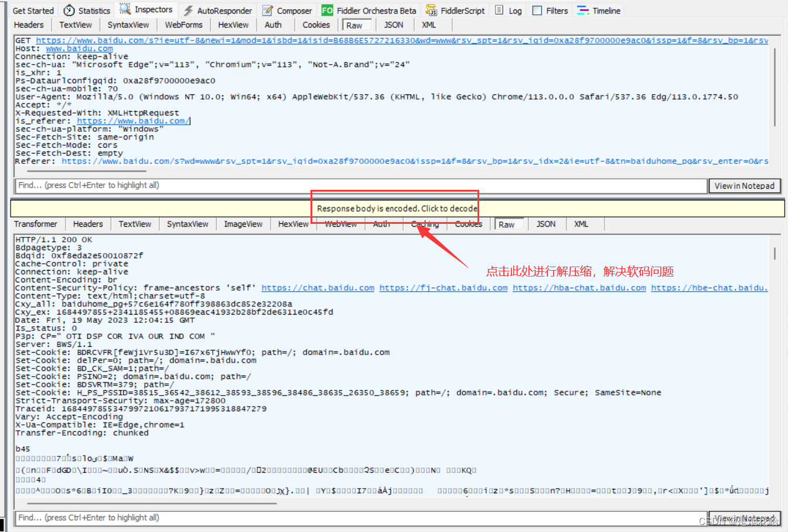Click the 'Response body is encoded' decode bar

click(x=397, y=208)
